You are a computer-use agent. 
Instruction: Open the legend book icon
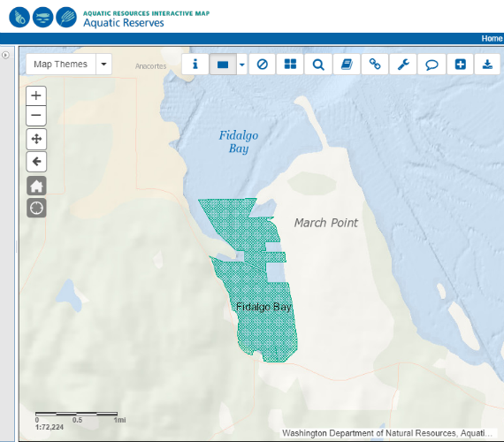(347, 65)
